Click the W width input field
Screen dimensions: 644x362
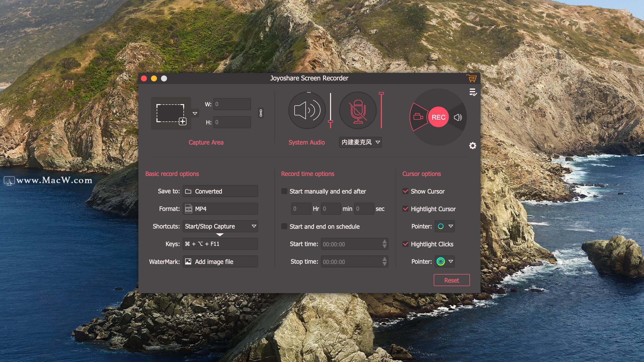pos(232,104)
